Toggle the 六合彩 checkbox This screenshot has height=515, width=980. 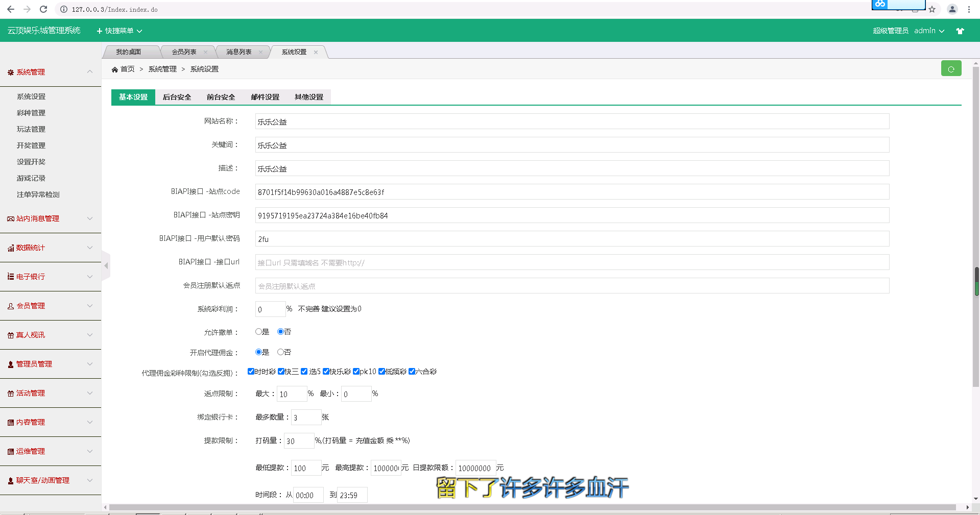(412, 372)
